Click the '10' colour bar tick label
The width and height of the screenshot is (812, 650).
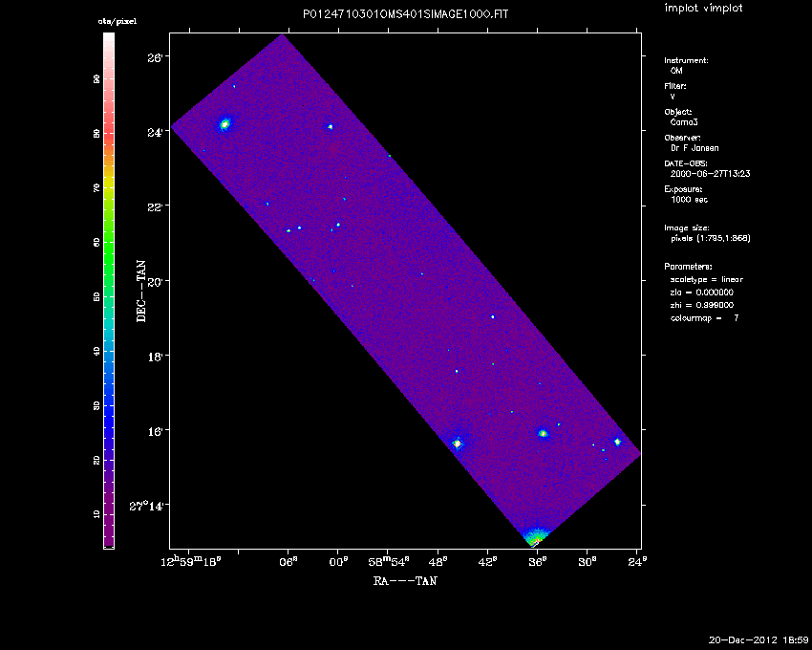pyautogui.click(x=96, y=514)
